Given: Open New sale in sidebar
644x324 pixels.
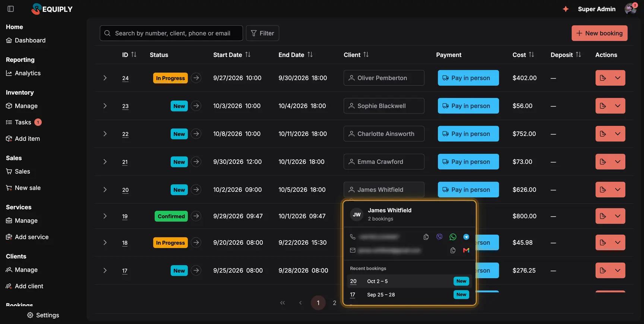Looking at the screenshot, I should click(23, 188).
